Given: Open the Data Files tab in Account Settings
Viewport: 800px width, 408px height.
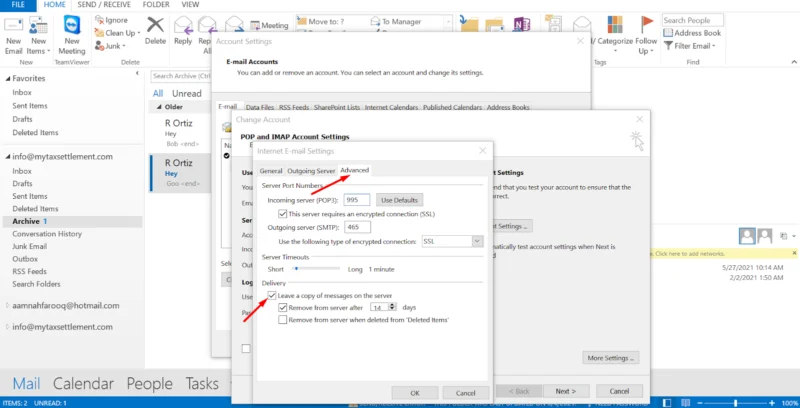Looking at the screenshot, I should [260, 107].
